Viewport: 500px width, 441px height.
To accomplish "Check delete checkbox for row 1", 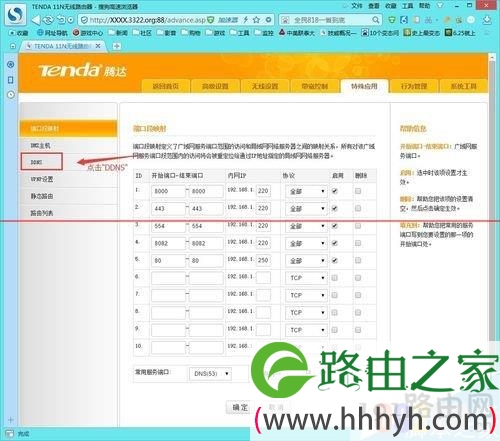I will [358, 191].
